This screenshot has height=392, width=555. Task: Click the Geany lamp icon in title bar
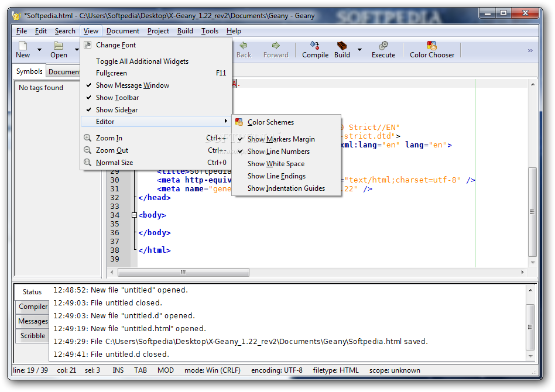[x=16, y=16]
